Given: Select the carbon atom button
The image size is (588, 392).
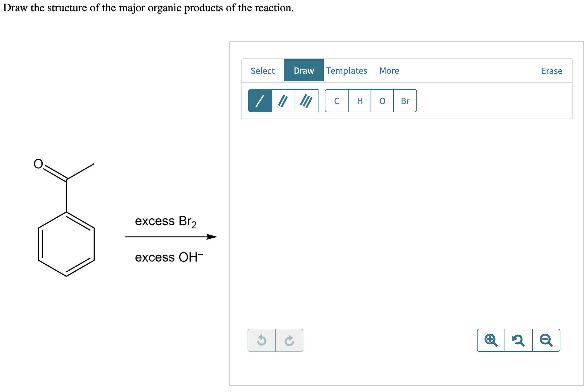Looking at the screenshot, I should [x=336, y=101].
